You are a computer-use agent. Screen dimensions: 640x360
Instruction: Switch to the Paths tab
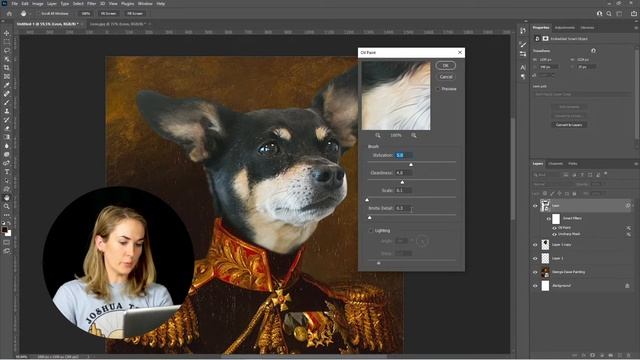coord(573,164)
